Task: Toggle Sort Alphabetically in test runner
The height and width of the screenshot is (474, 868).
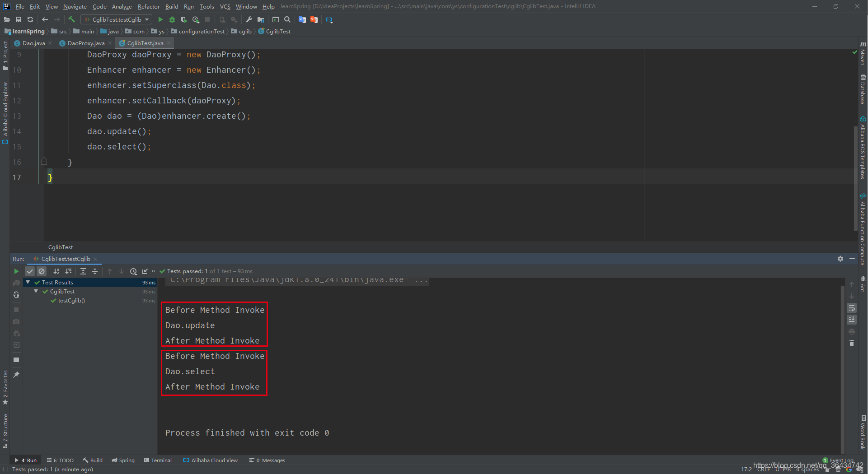Action: 56,271
